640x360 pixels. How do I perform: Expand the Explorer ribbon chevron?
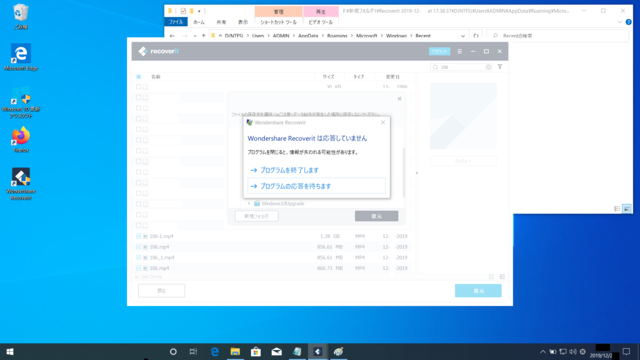620,22
